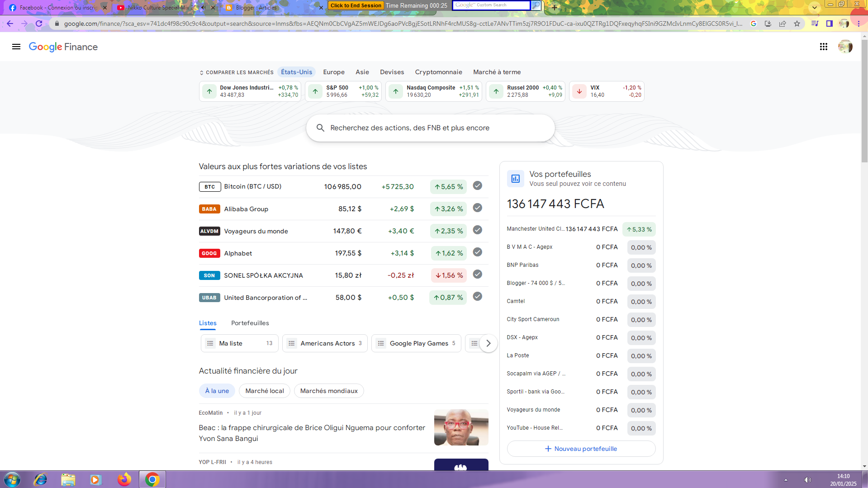The image size is (868, 488).
Task: Create a Nouveau portefeuille
Action: 581,449
